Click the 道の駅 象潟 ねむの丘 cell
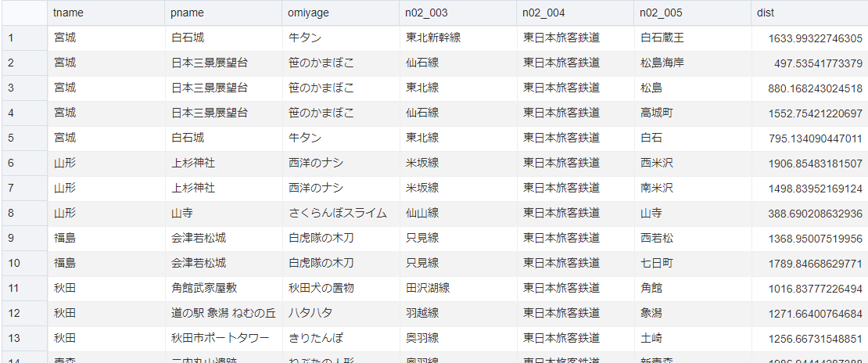868x363 pixels. point(223,313)
